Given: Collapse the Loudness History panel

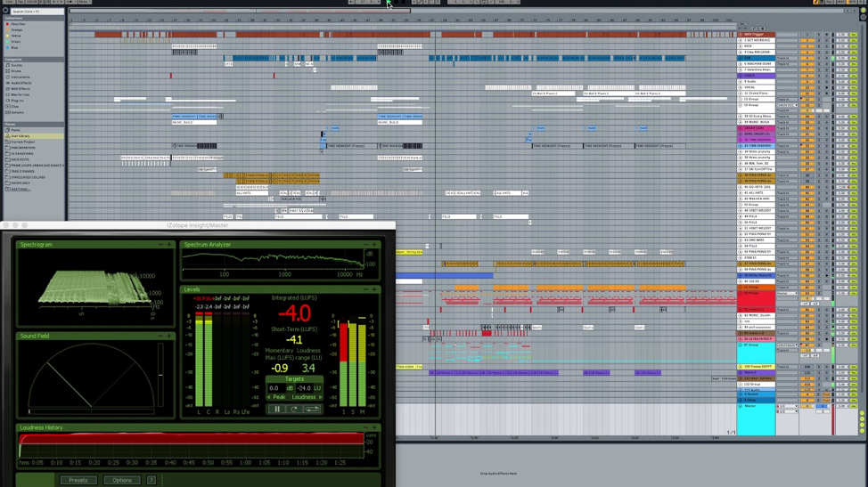Looking at the screenshot, I should 366,427.
